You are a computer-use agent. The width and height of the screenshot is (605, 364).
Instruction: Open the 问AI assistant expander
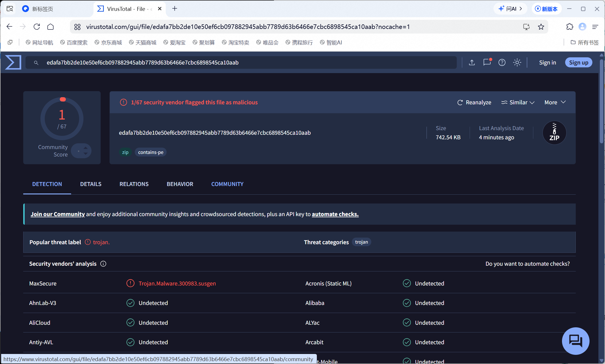(510, 9)
